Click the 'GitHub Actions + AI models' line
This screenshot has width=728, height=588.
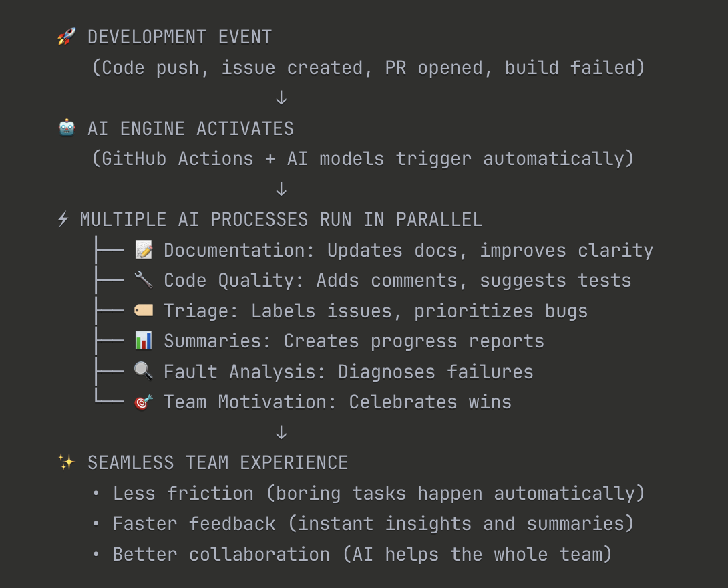(363, 159)
